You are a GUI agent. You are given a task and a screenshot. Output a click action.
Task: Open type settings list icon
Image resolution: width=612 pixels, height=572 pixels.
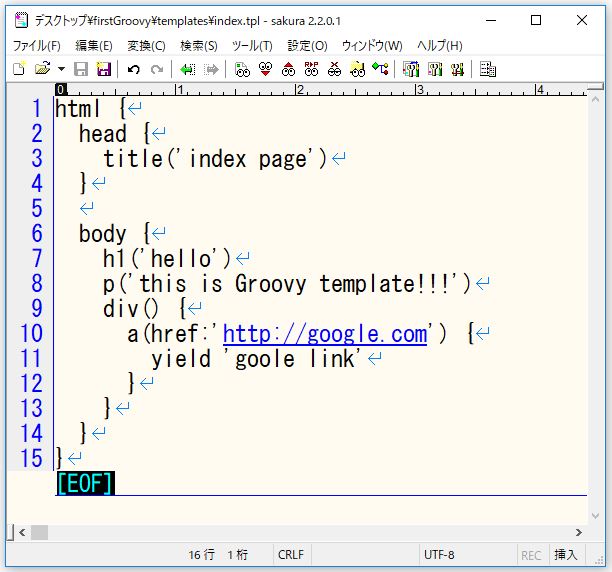tap(411, 69)
